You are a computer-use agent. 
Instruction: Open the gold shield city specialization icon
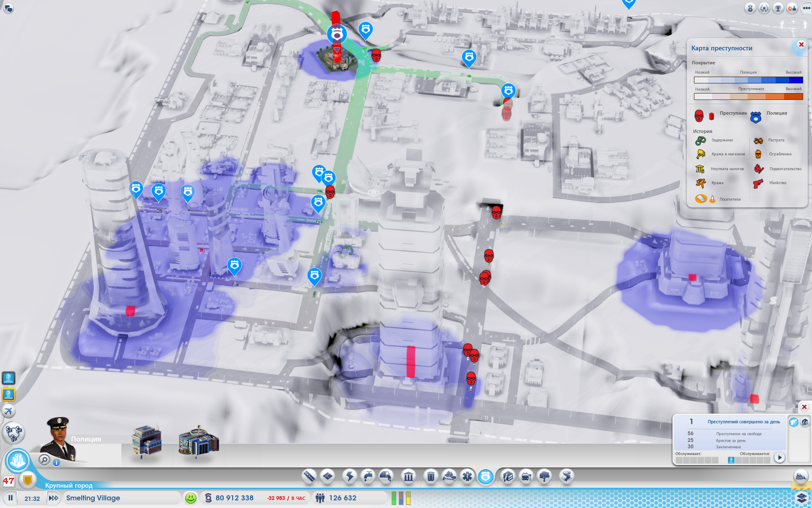pyautogui.click(x=27, y=480)
